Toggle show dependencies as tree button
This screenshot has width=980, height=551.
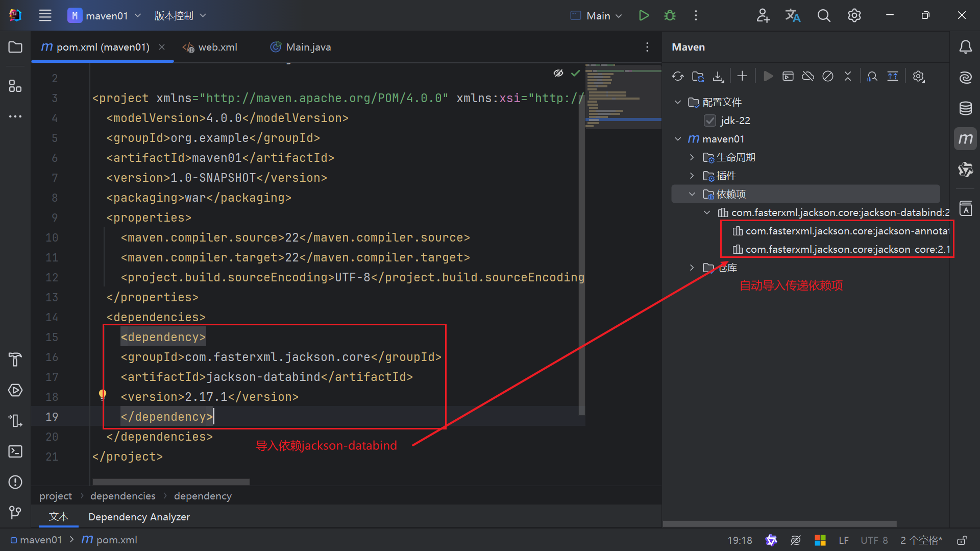click(893, 76)
